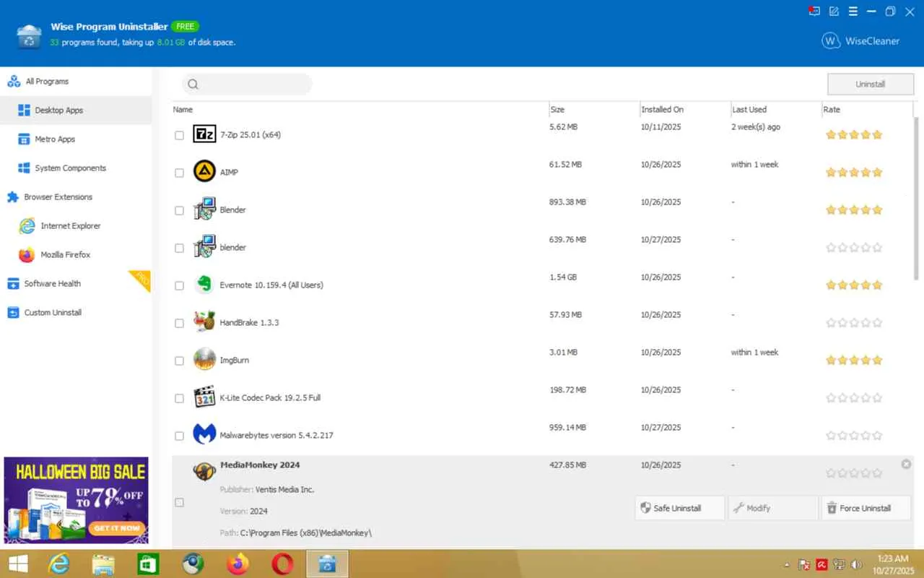Open the volume control in the tray

click(x=857, y=564)
